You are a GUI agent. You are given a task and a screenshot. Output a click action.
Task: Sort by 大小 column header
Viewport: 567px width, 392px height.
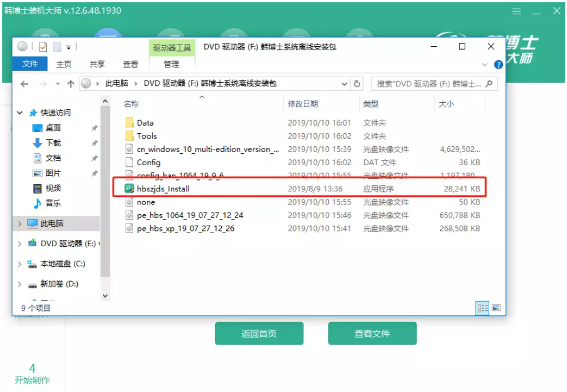(446, 104)
